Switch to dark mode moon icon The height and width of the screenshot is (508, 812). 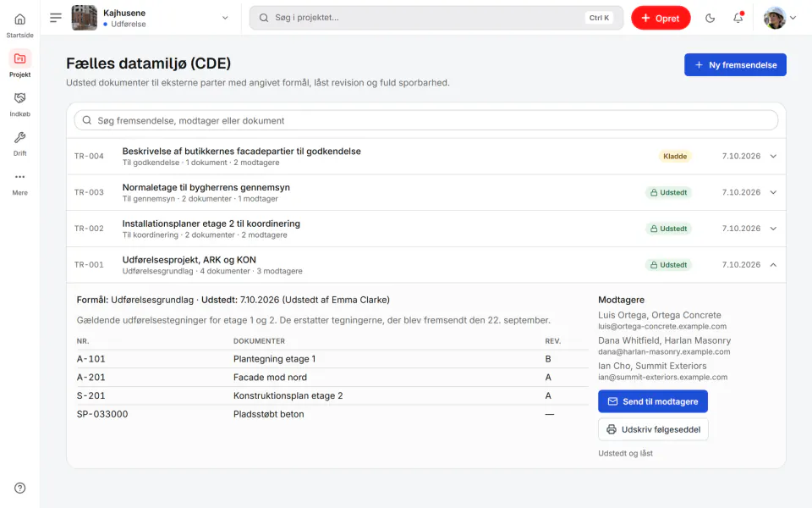(x=710, y=18)
